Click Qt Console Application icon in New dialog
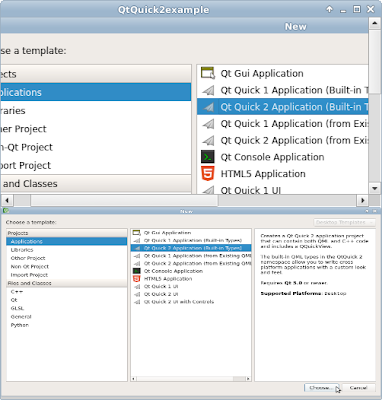 pos(137,271)
